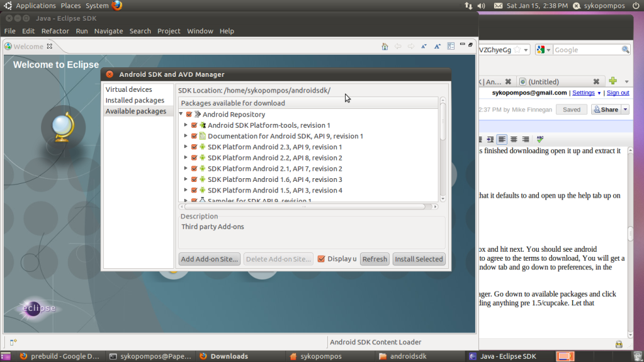Screen dimensions: 644x362
Task: Click the magnifier search icon in Firefox search box
Action: click(x=625, y=50)
